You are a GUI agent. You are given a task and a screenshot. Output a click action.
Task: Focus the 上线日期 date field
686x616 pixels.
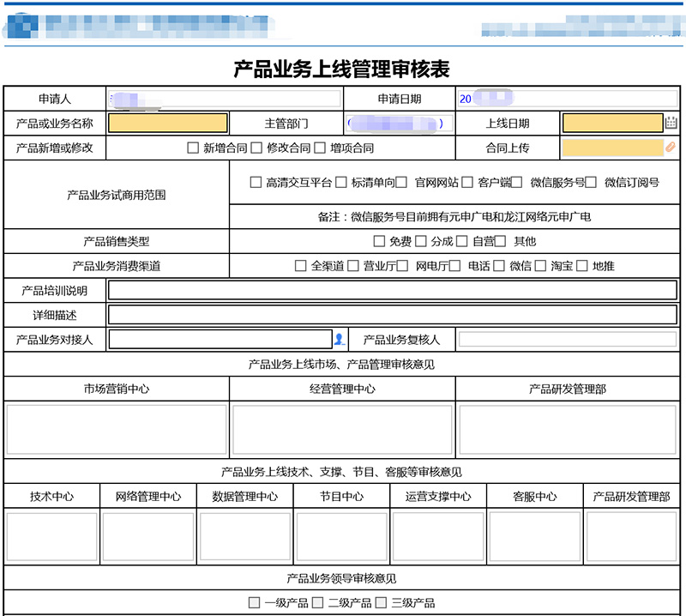click(x=612, y=124)
